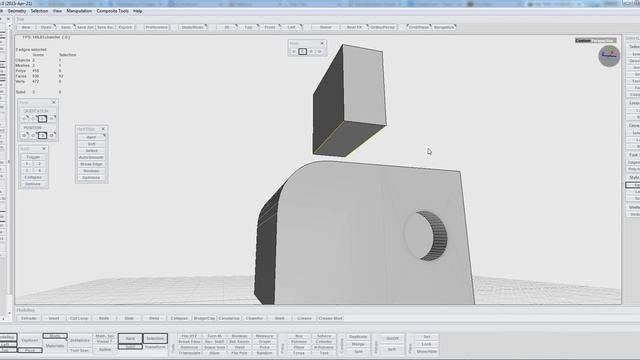
Task: Click the Cut Loop modeling tool
Action: (x=79, y=318)
